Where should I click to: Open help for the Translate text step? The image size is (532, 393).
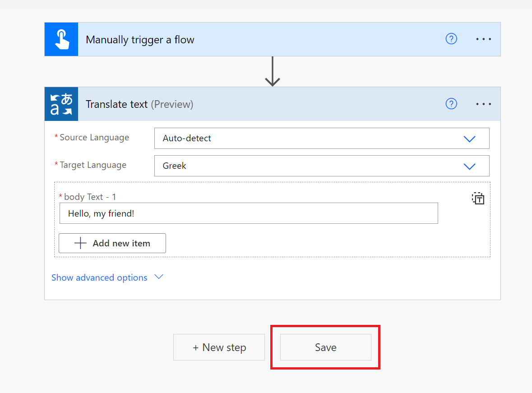(x=451, y=104)
